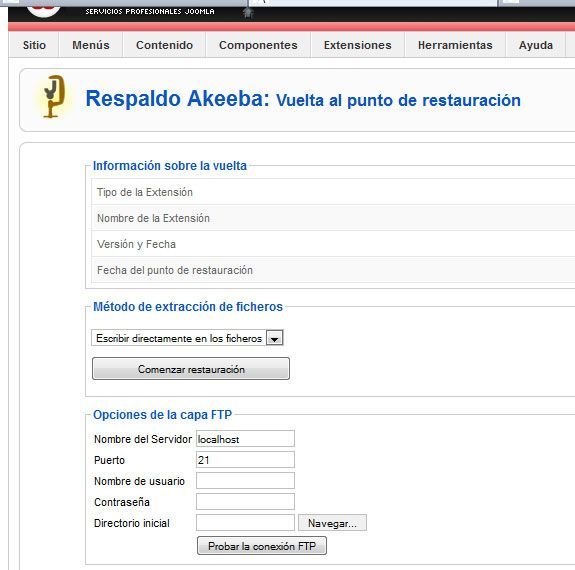Open the Ayuda menu
Viewport: 575px width, 570px height.
click(x=536, y=45)
